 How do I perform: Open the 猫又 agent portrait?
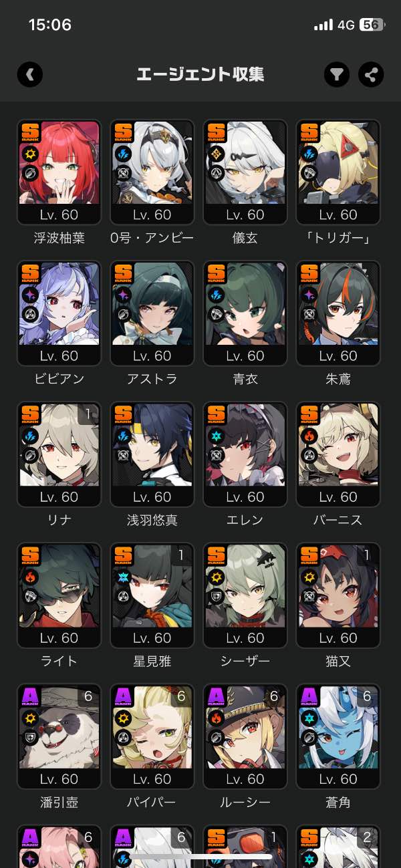(x=338, y=595)
